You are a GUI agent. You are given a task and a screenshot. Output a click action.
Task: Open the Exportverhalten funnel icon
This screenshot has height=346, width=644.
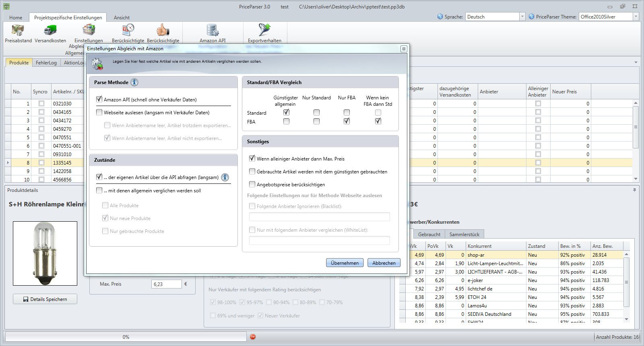[x=265, y=30]
